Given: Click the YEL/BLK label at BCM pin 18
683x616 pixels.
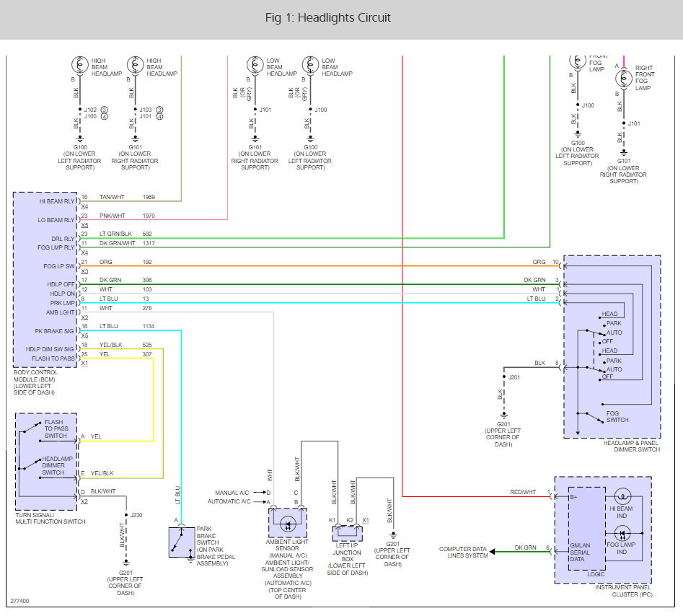Looking at the screenshot, I should [110, 345].
